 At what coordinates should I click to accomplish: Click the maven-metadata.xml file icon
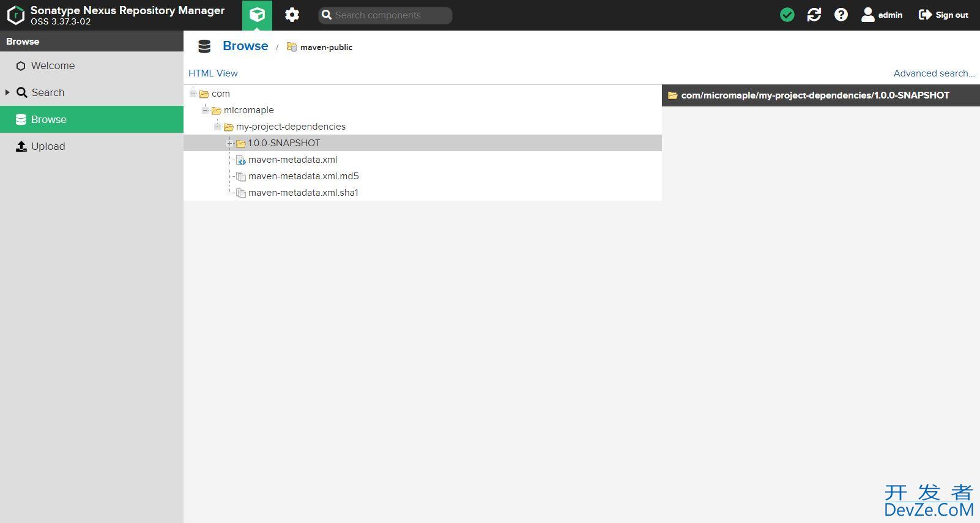pyautogui.click(x=241, y=160)
